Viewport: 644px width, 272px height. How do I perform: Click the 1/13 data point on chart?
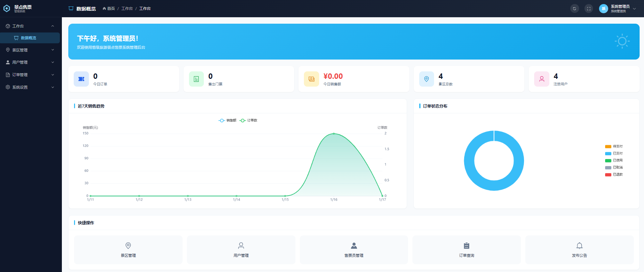pos(188,196)
